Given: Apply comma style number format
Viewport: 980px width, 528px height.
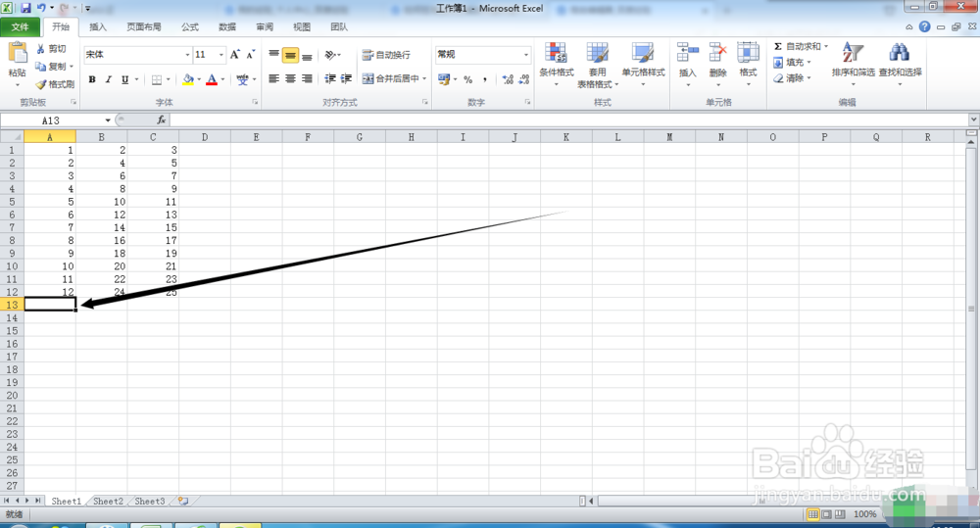Looking at the screenshot, I should 484,79.
